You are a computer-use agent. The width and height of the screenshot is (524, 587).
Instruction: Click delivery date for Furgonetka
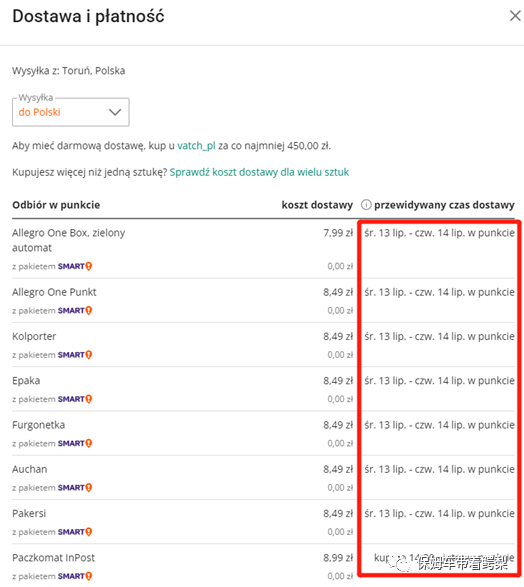439,425
